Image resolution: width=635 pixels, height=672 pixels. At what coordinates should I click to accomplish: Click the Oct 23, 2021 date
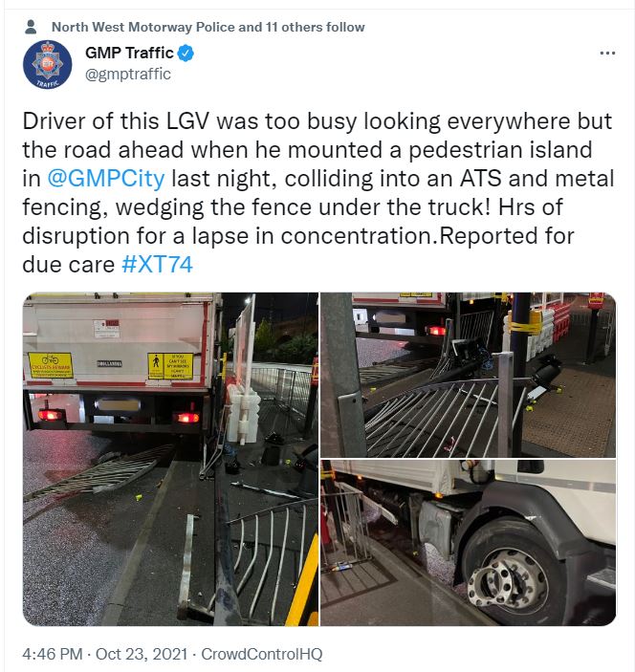[x=142, y=654]
